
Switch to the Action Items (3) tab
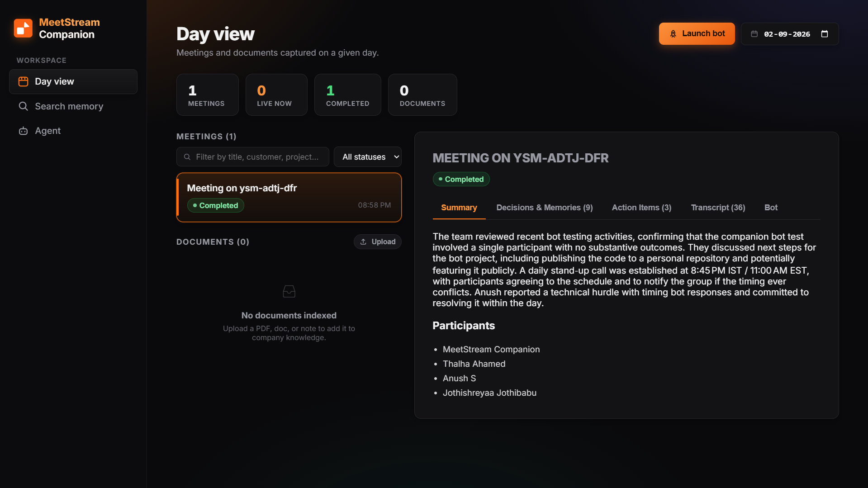[x=641, y=208]
